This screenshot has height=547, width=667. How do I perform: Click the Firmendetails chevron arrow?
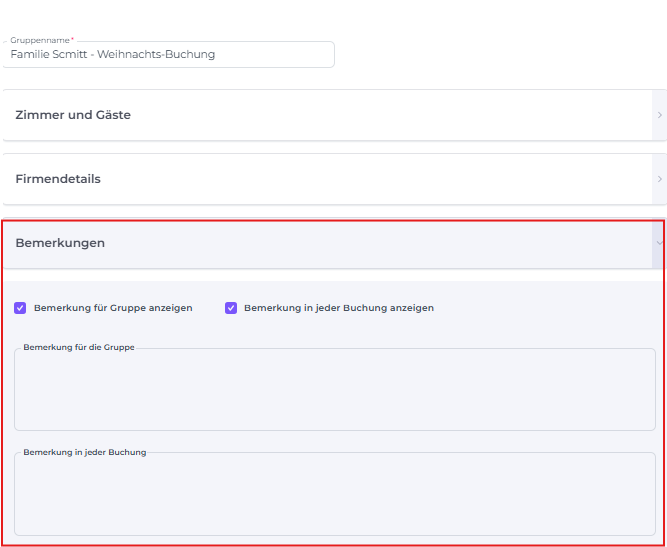659,179
